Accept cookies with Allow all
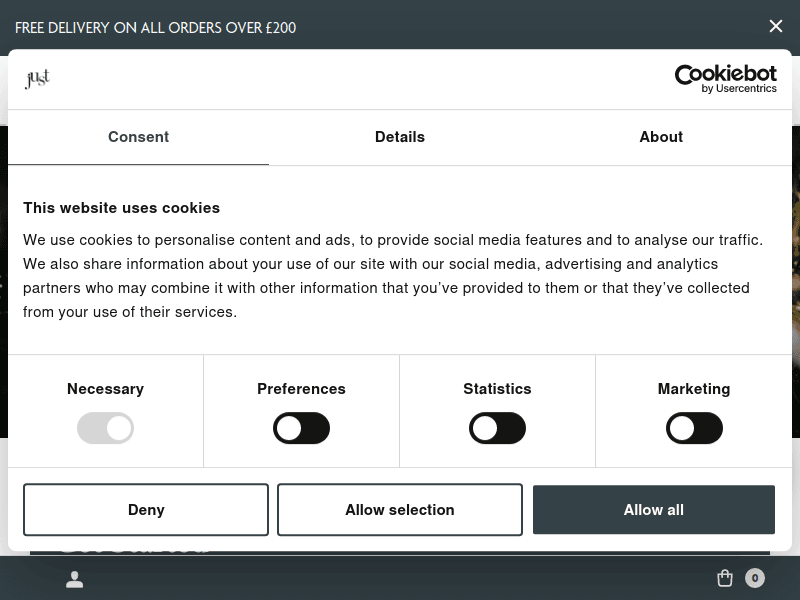The height and width of the screenshot is (600, 800). click(654, 510)
